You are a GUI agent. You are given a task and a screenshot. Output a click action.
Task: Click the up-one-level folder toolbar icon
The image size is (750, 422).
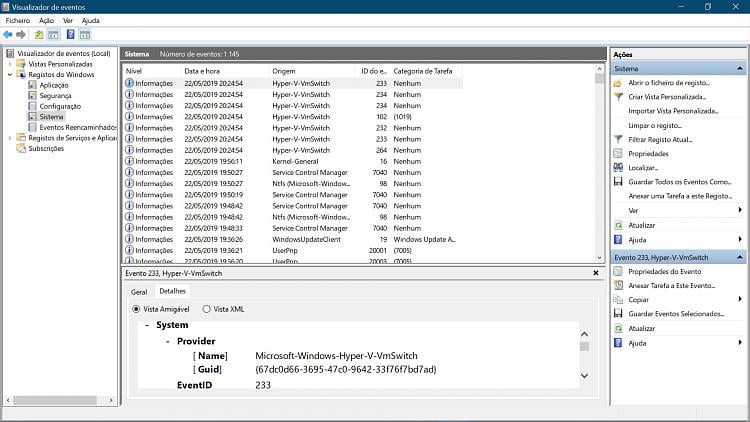(39, 34)
